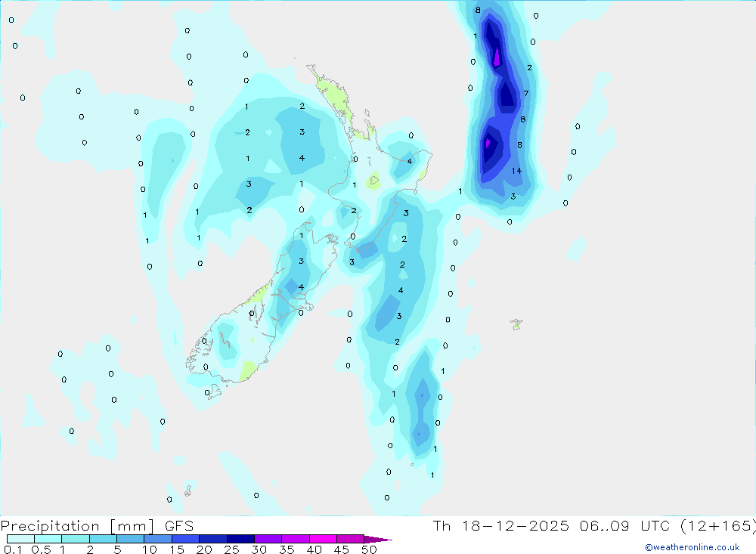Click the 25–30 mm legend color box
This screenshot has width=756, height=554.
tap(240, 539)
